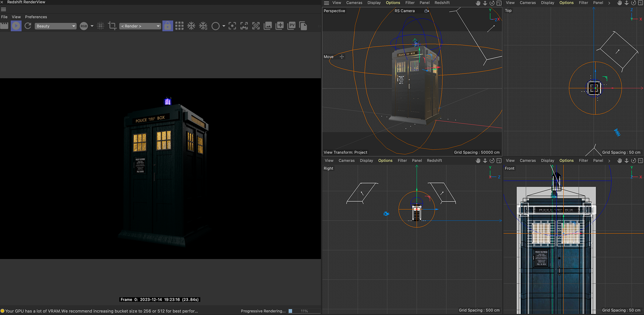Click the circle clay render icon
This screenshot has height=315, width=644.
click(x=216, y=26)
